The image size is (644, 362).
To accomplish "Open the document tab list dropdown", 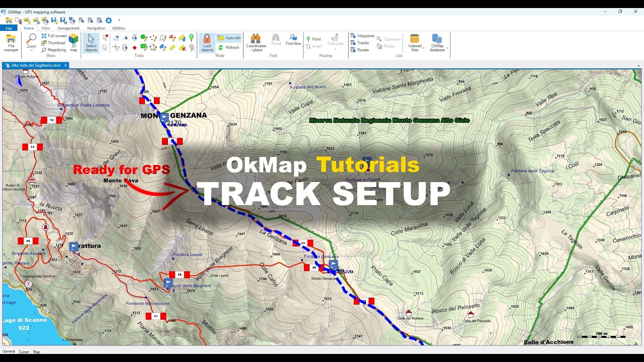I will point(638,66).
